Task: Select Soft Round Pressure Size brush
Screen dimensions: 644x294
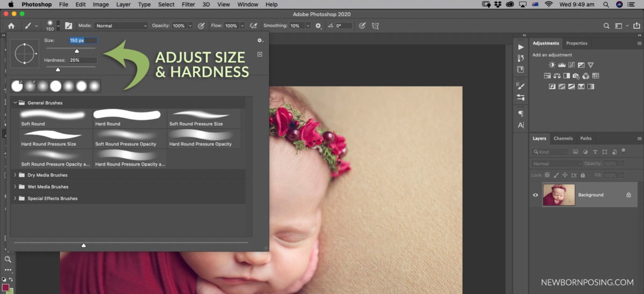Action: click(x=204, y=118)
